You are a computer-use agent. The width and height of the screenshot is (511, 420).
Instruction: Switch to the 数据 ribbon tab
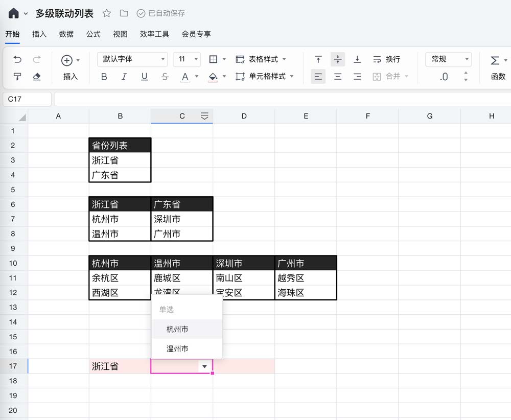(x=67, y=35)
